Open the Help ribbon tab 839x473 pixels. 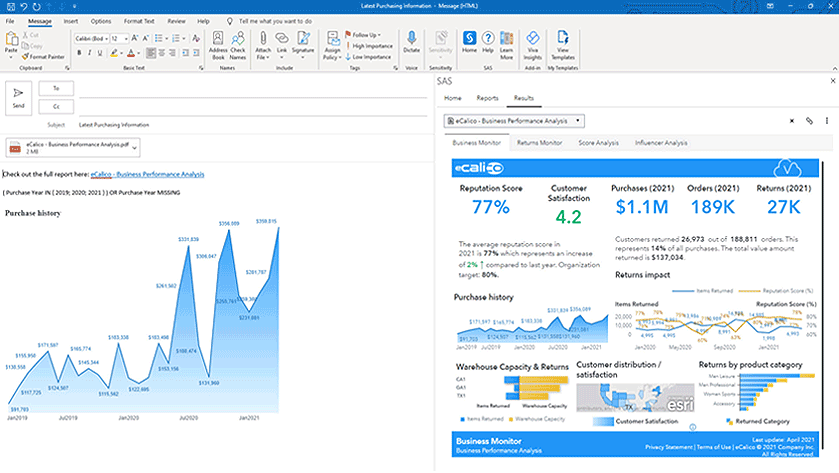(x=203, y=21)
